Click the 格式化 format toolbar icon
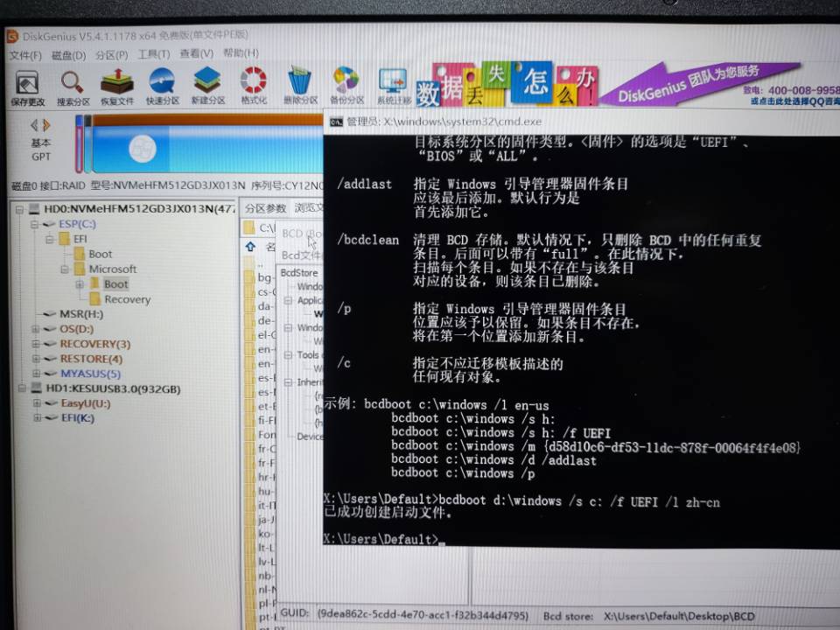840x630 pixels. pyautogui.click(x=254, y=86)
